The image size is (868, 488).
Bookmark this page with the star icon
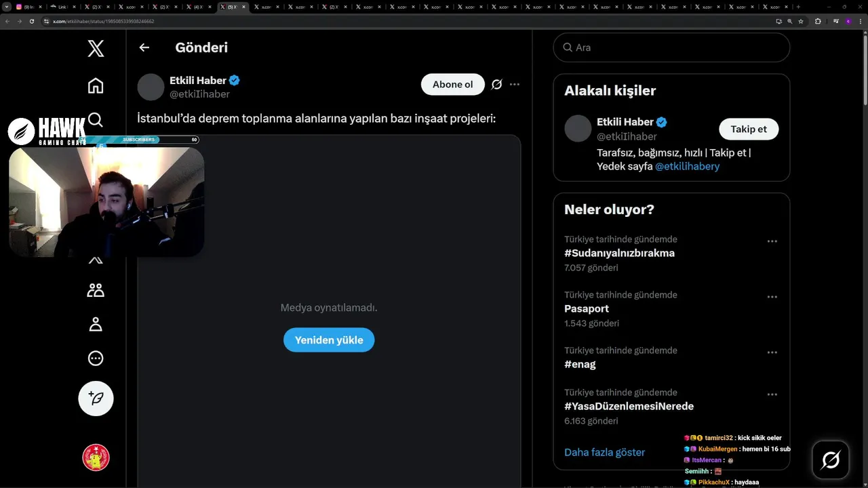(x=801, y=21)
